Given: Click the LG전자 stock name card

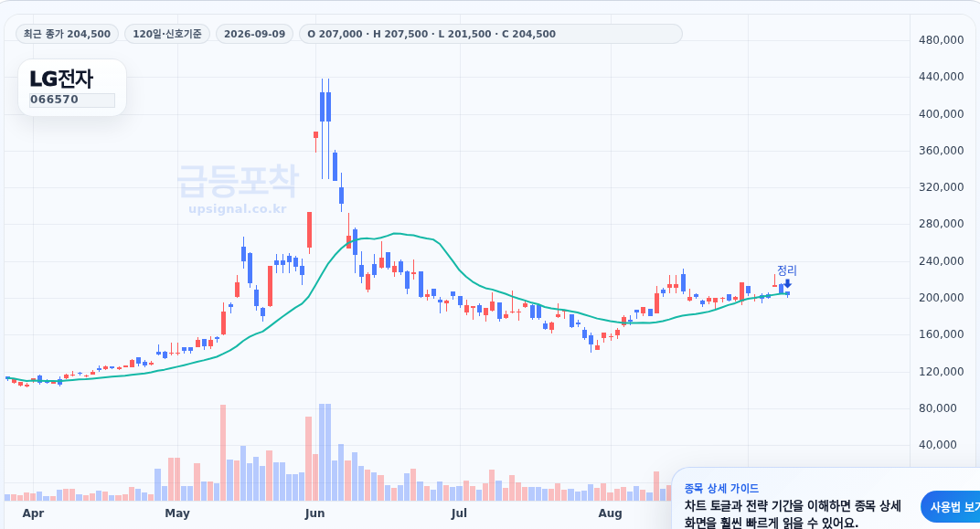Looking at the screenshot, I should click(72, 88).
